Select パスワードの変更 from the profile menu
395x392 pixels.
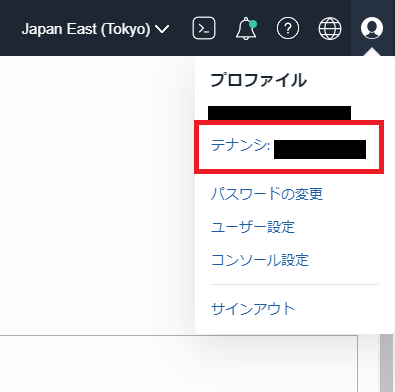pos(267,194)
